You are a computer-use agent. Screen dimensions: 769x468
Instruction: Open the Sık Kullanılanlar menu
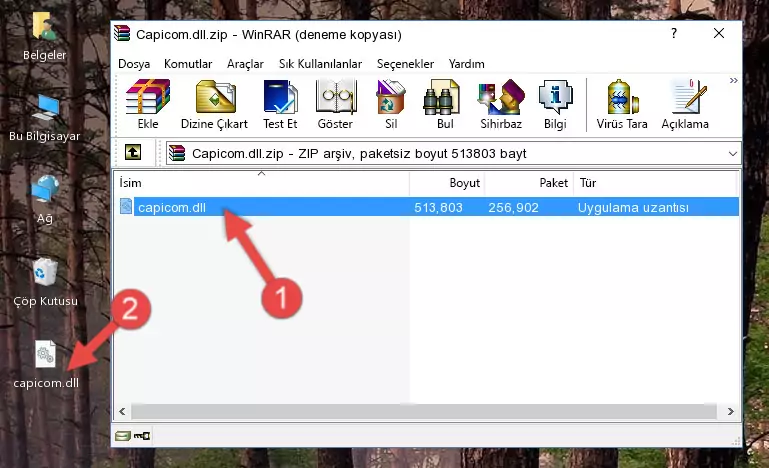[320, 64]
